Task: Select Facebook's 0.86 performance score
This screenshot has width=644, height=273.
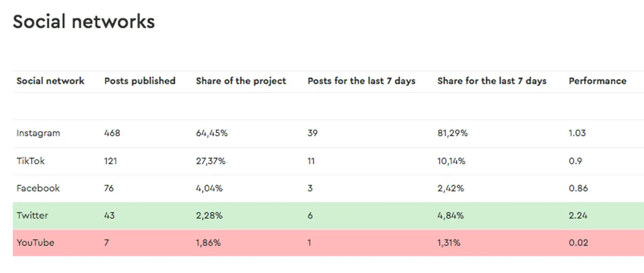Action: (578, 188)
